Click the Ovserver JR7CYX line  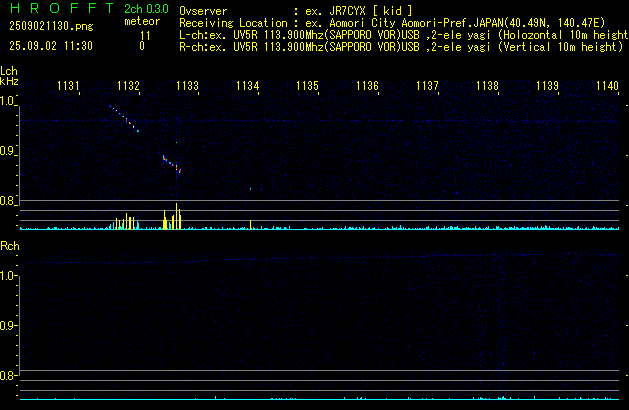pos(296,11)
